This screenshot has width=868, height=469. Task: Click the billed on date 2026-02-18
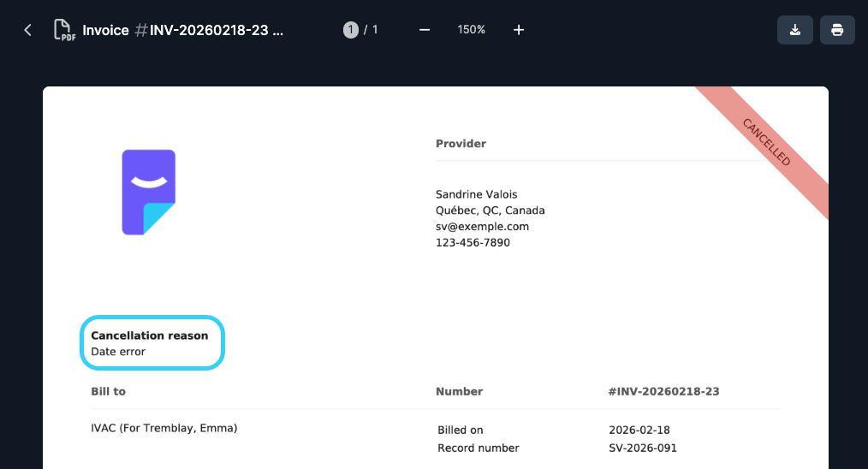pyautogui.click(x=639, y=430)
